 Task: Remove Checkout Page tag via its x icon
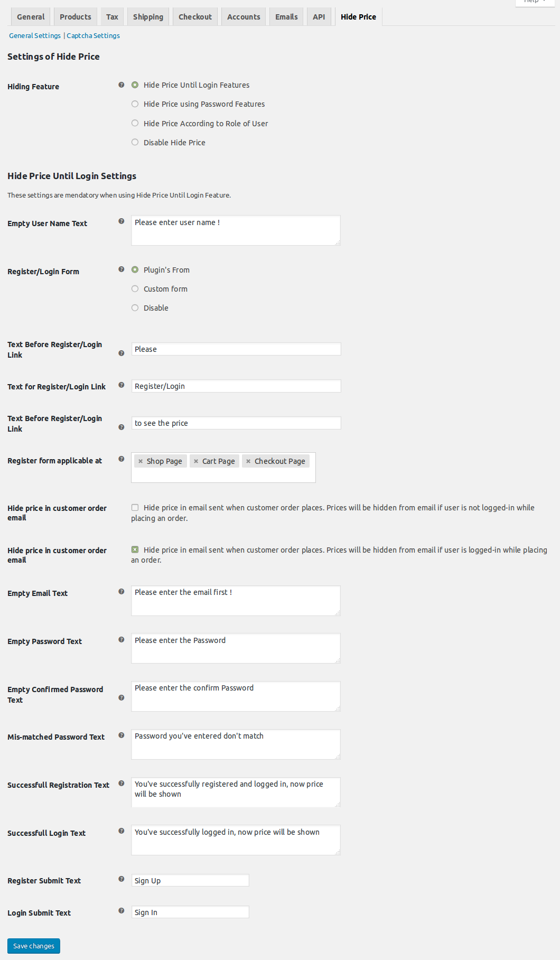248,461
